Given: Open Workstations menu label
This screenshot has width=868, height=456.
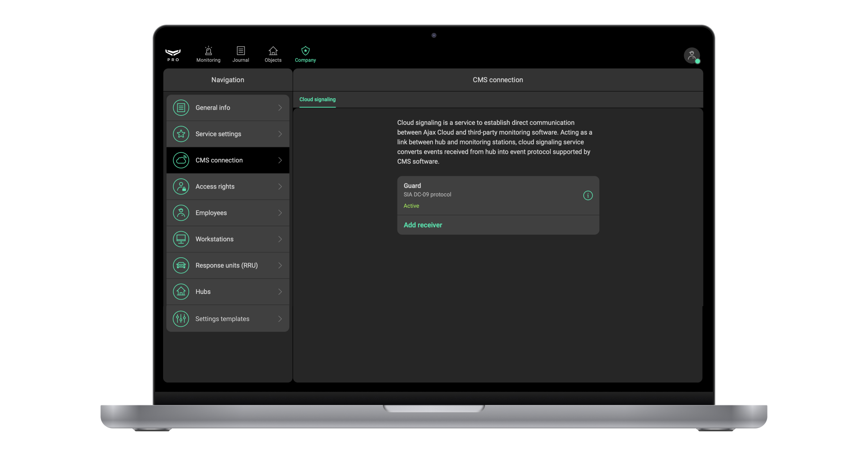Looking at the screenshot, I should pyautogui.click(x=214, y=239).
